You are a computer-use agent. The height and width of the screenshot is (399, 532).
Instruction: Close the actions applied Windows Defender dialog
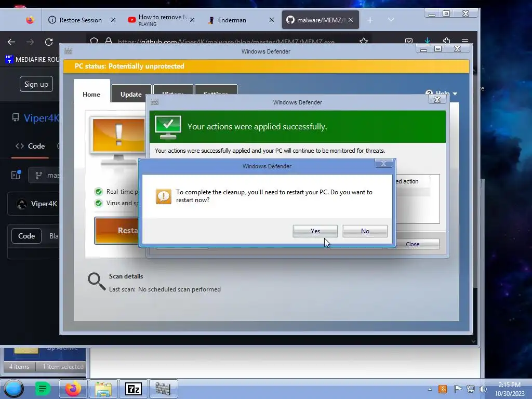437,99
